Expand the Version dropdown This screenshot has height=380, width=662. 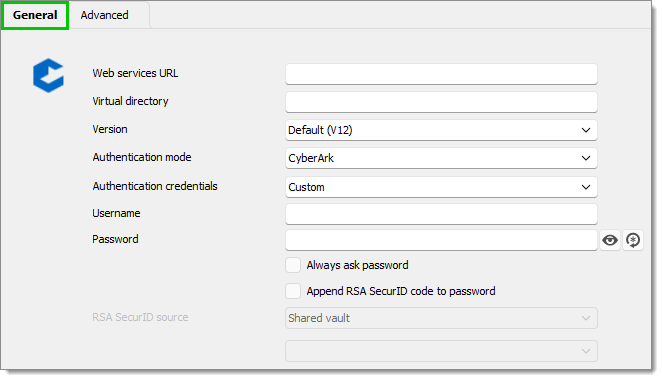pos(441,130)
